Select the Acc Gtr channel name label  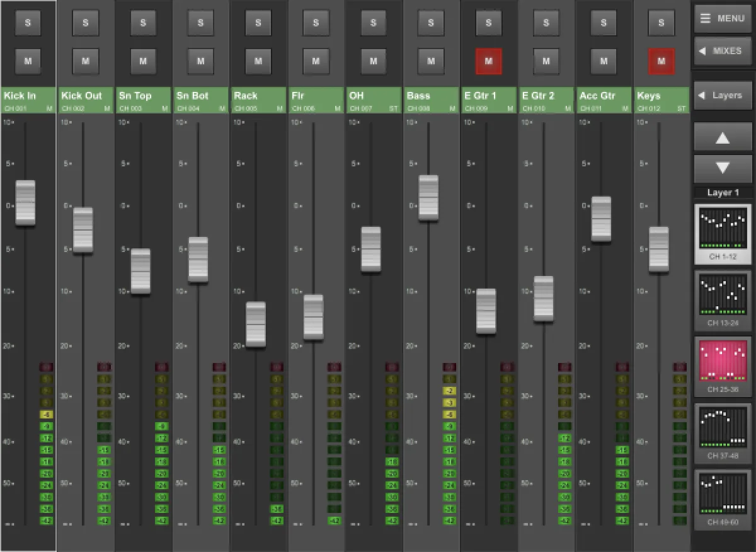point(604,100)
